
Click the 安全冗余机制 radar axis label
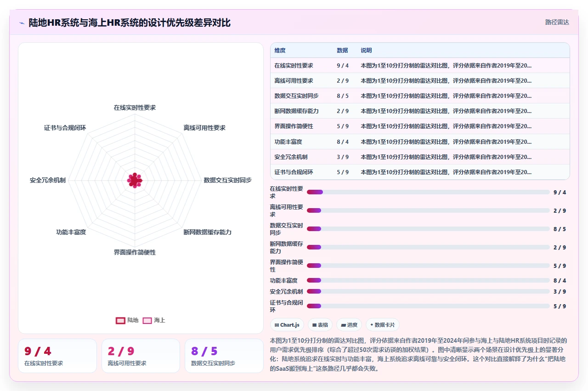coord(48,180)
